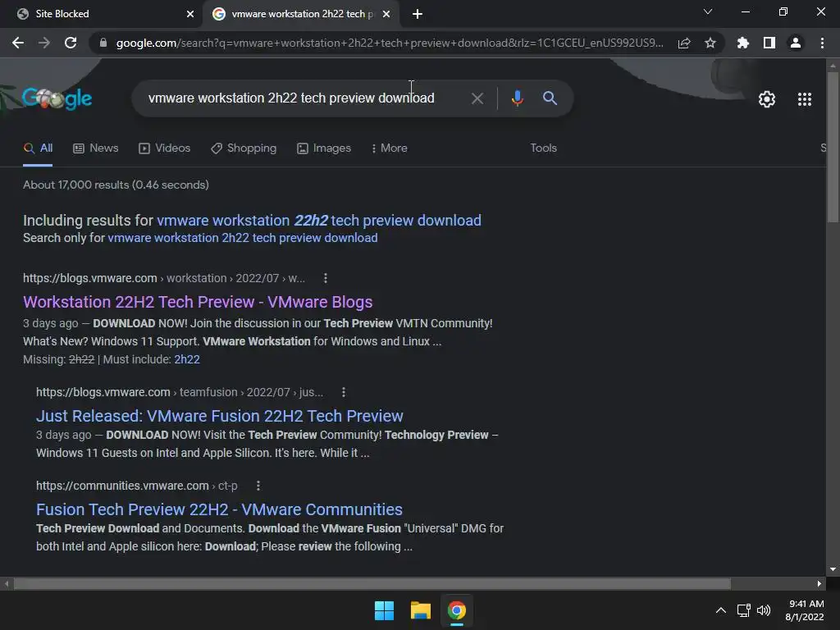Open the Windows Start button
Viewport: 840px width, 630px height.
[x=384, y=610]
